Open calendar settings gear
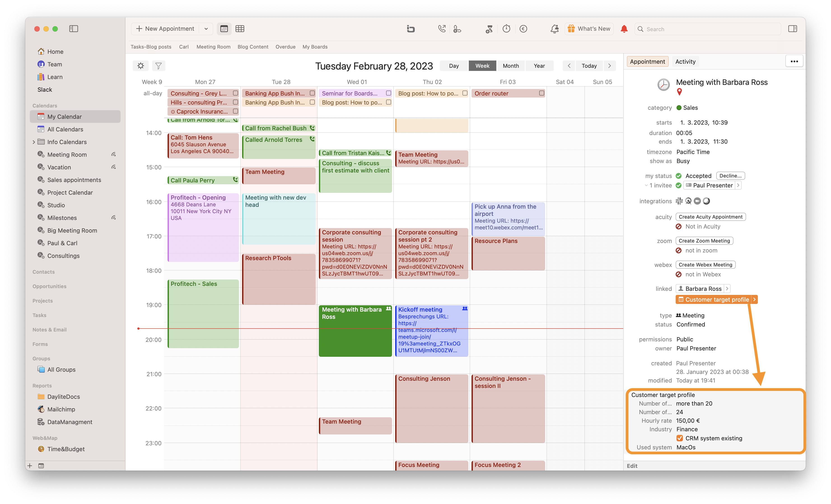 [x=141, y=65]
